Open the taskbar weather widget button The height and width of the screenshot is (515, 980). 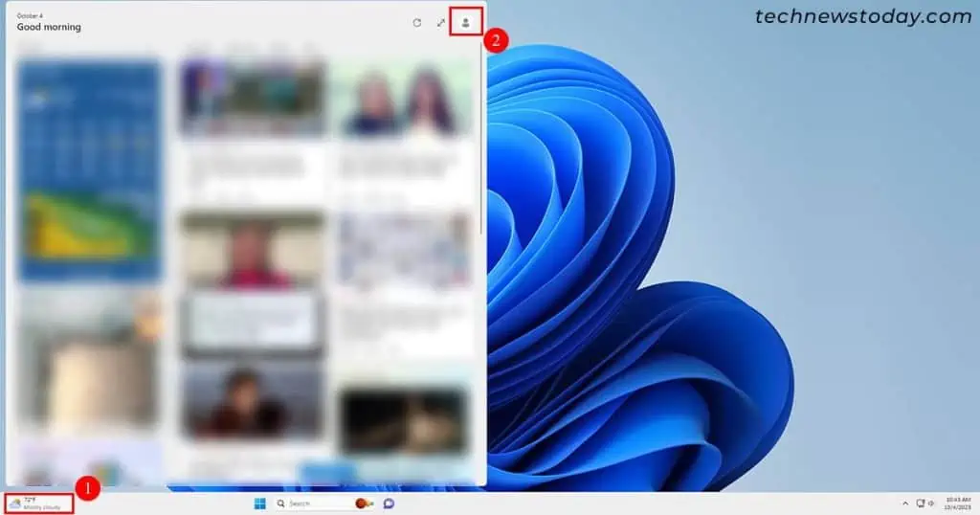click(x=38, y=504)
